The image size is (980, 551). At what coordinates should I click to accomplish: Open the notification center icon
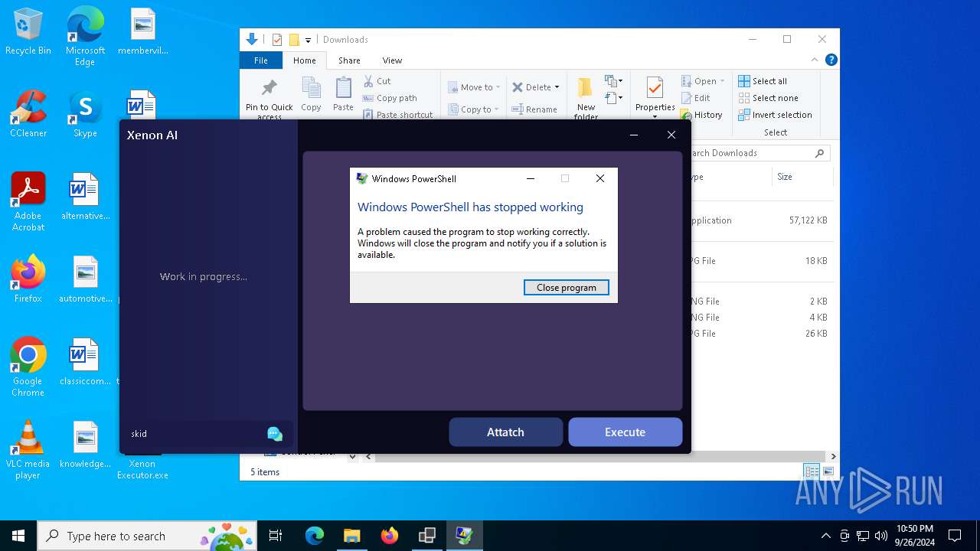[955, 536]
